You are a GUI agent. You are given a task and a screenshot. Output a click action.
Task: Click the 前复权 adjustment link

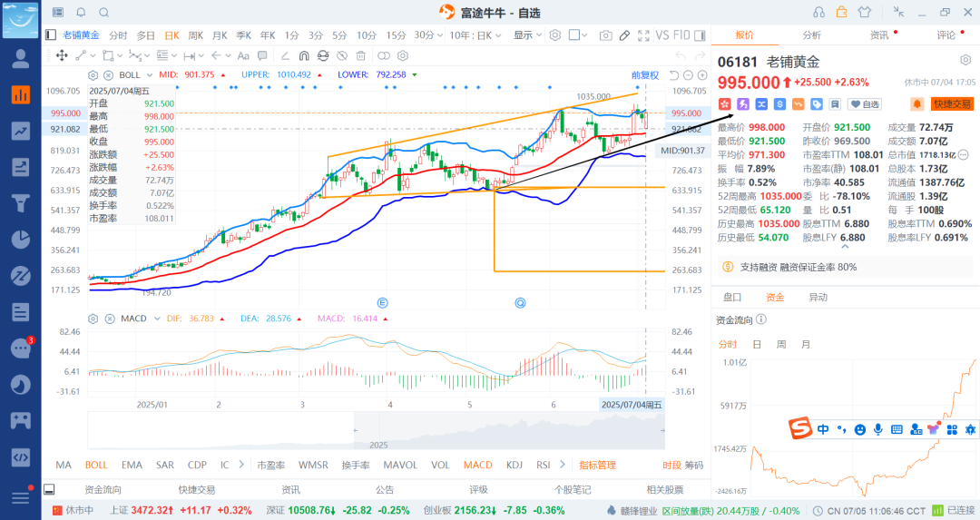(645, 75)
